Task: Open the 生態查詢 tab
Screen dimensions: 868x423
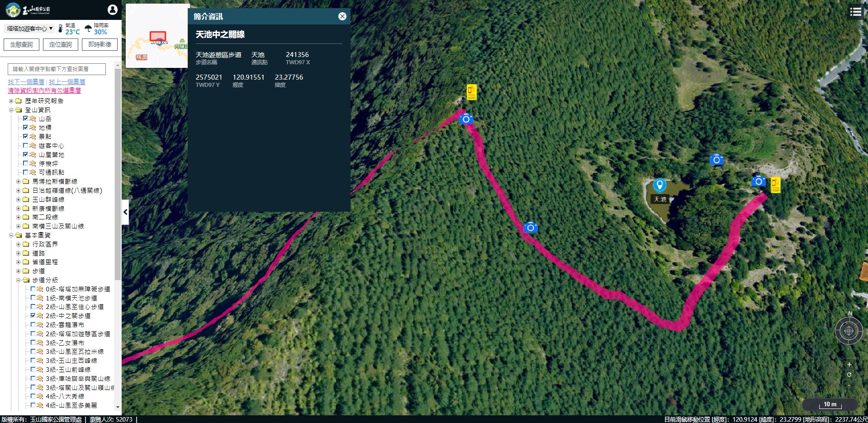Action: (x=22, y=44)
